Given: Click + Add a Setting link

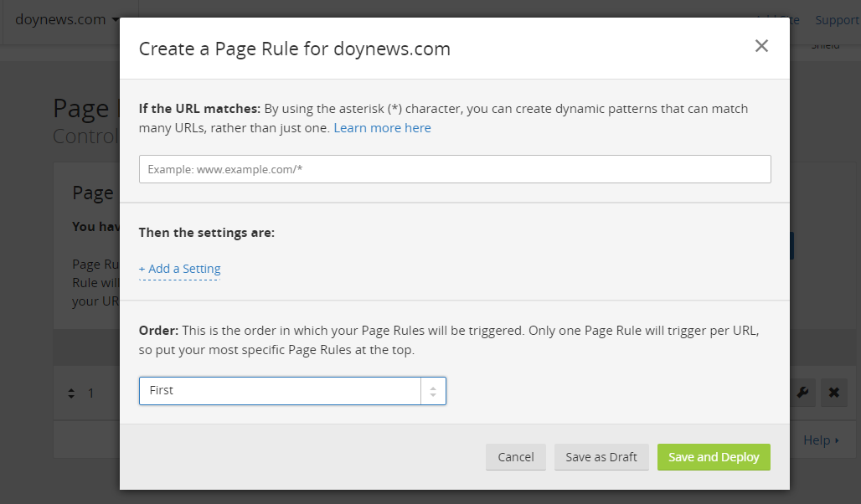Looking at the screenshot, I should tap(179, 269).
